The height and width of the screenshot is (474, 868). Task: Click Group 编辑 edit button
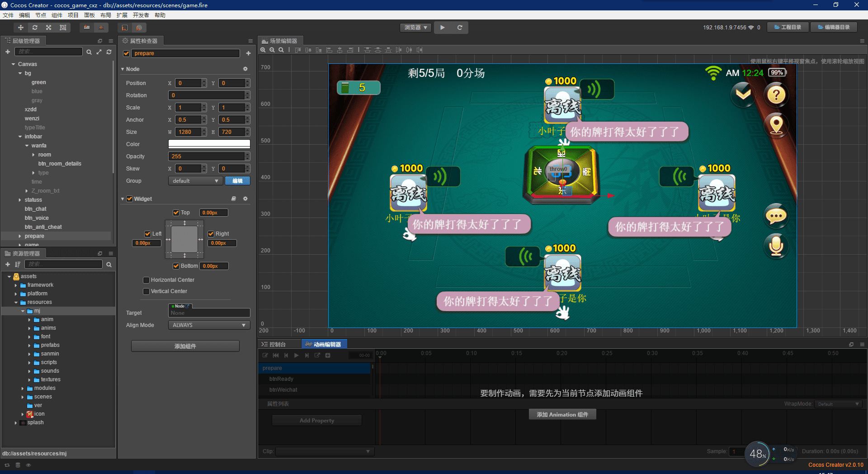(238, 181)
